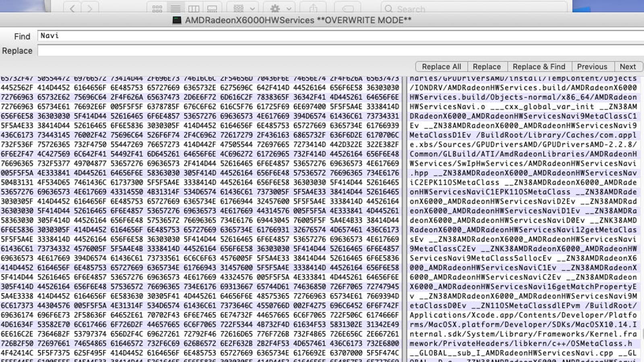Image resolution: width=644 pixels, height=362 pixels.
Task: Switch Finder window to column view
Action: coord(194,8)
